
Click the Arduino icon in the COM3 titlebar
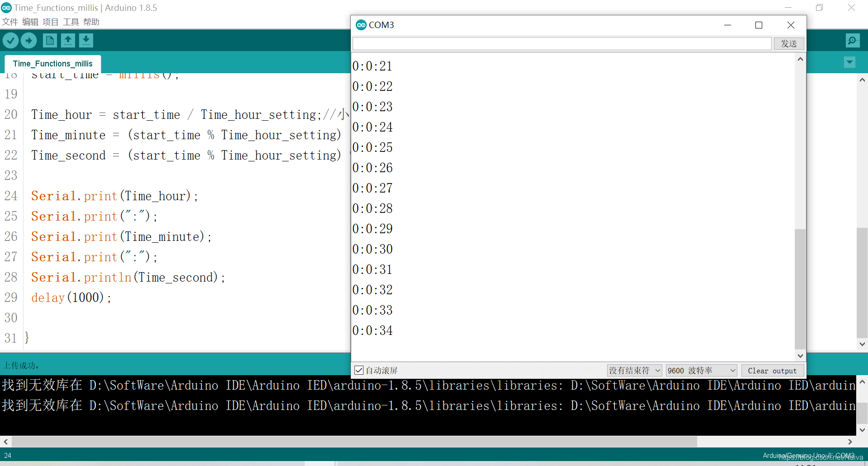pyautogui.click(x=361, y=25)
